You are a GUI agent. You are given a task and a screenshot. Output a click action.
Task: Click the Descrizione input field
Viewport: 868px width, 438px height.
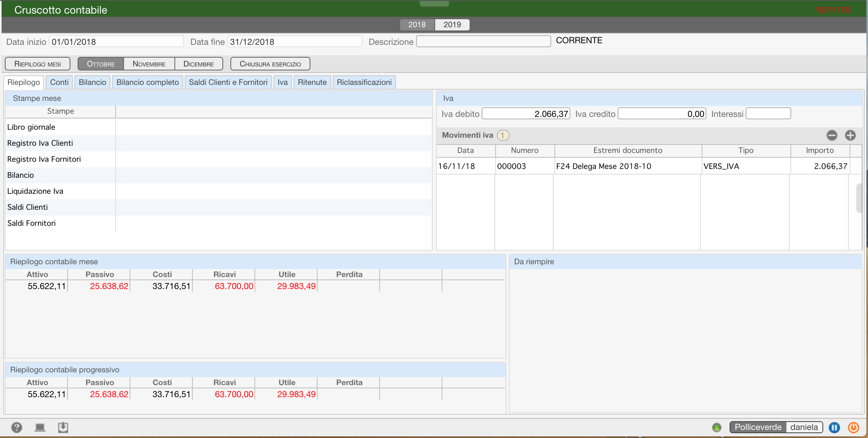pyautogui.click(x=484, y=42)
